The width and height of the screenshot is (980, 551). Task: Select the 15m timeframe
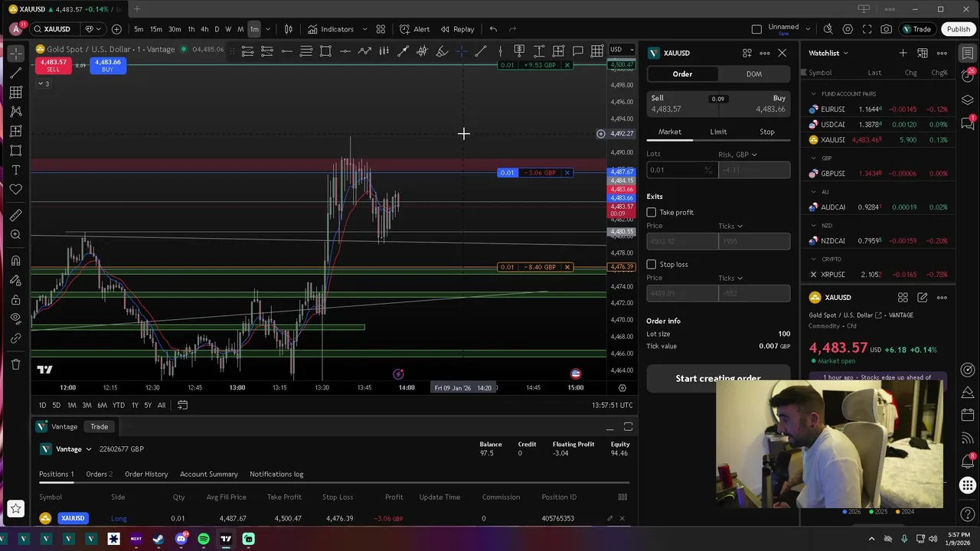coord(156,29)
